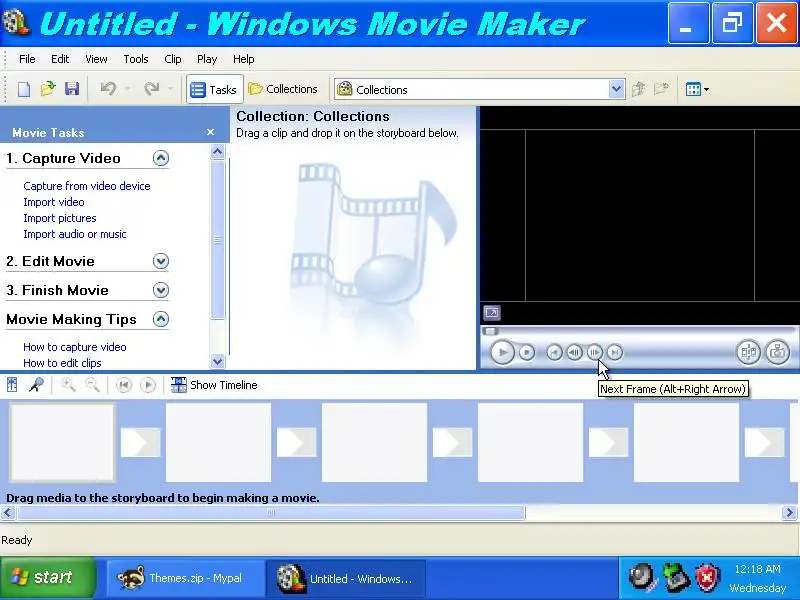Click the Next Frame button

[x=594, y=352]
